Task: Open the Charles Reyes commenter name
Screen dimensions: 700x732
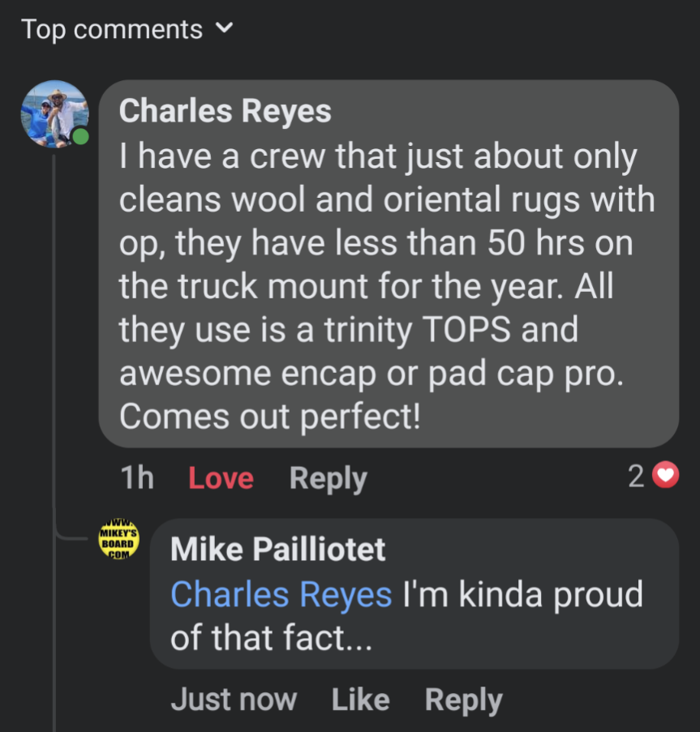Action: click(225, 111)
